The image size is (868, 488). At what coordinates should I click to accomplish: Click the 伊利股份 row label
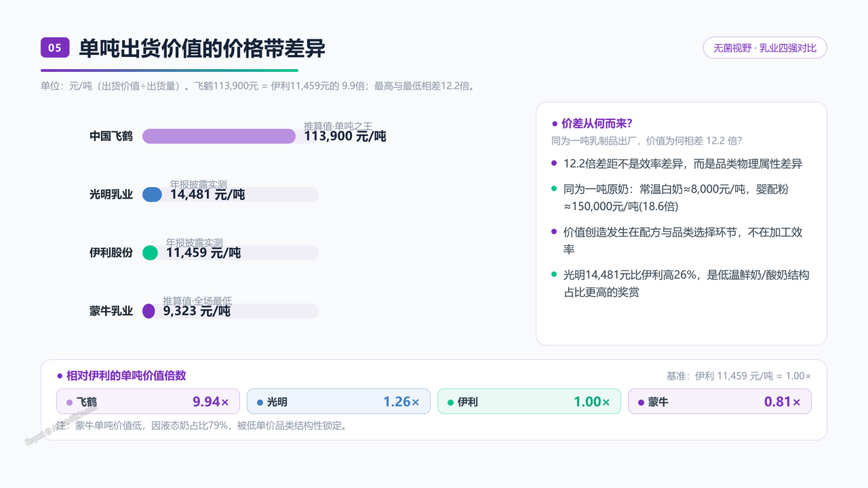(111, 253)
